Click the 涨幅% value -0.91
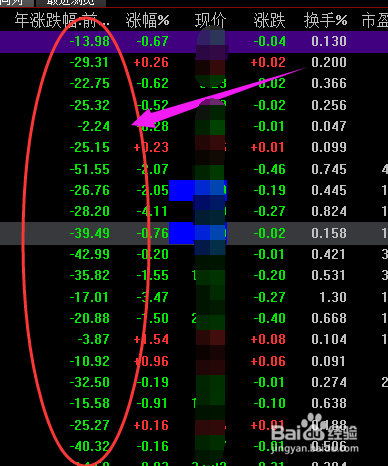 [x=152, y=403]
